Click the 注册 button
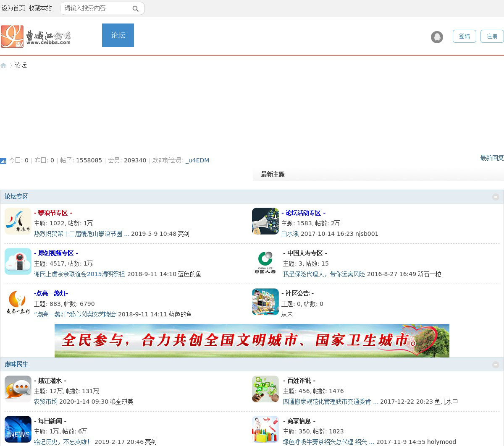Viewport: 504px width, 446px height. tap(492, 37)
